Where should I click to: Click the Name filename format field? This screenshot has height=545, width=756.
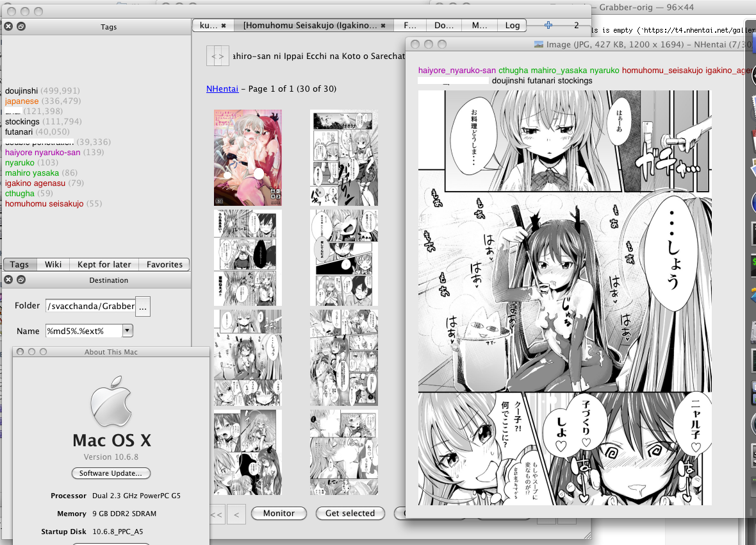[x=85, y=331]
